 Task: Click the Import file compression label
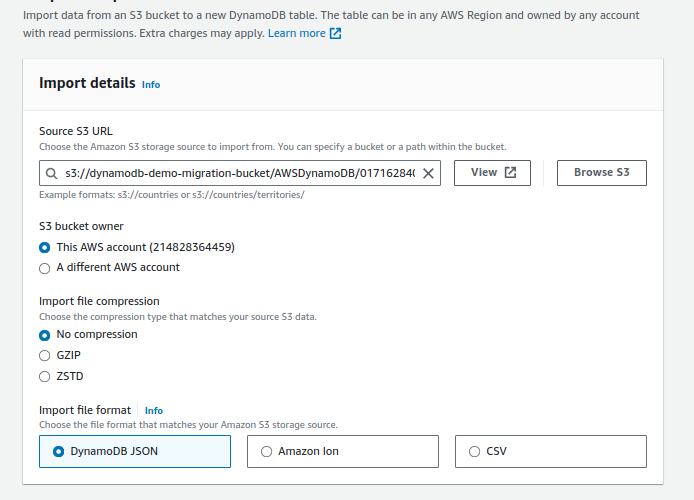click(99, 301)
